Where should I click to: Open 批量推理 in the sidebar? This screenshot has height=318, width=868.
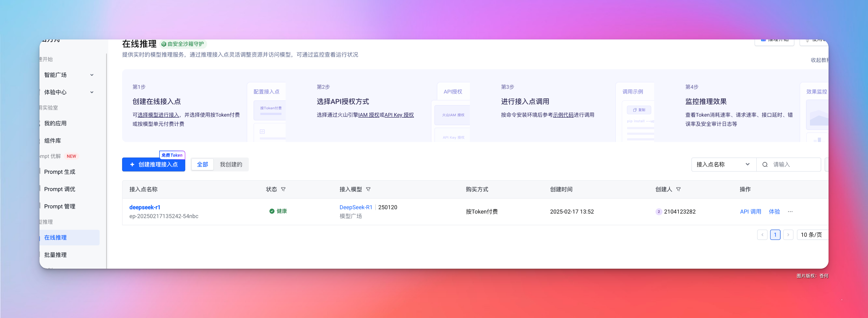56,255
